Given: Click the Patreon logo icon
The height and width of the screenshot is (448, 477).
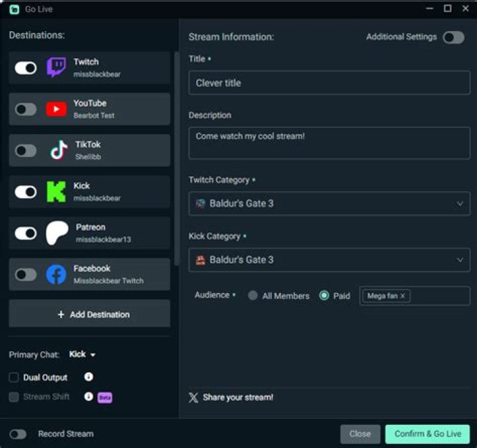Looking at the screenshot, I should [x=57, y=233].
